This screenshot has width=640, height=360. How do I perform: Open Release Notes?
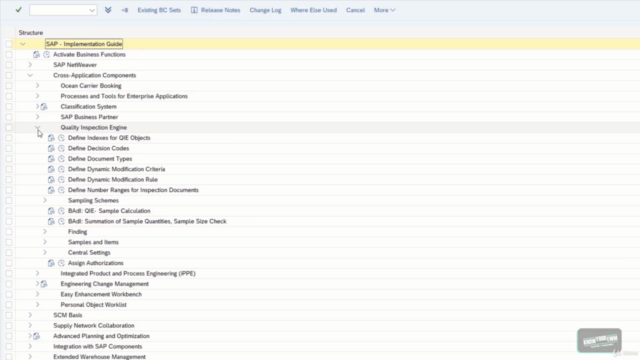click(216, 10)
